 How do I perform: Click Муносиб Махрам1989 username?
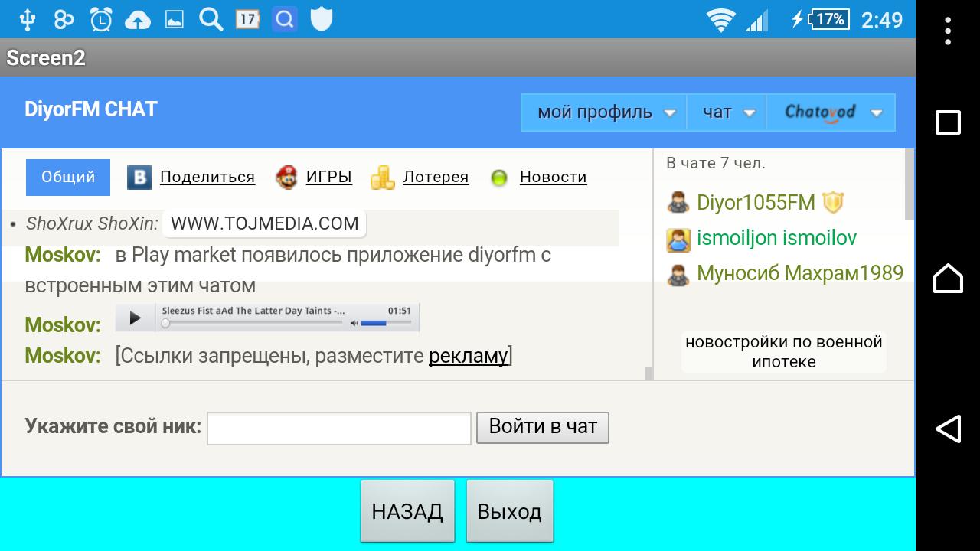pyautogui.click(x=800, y=273)
